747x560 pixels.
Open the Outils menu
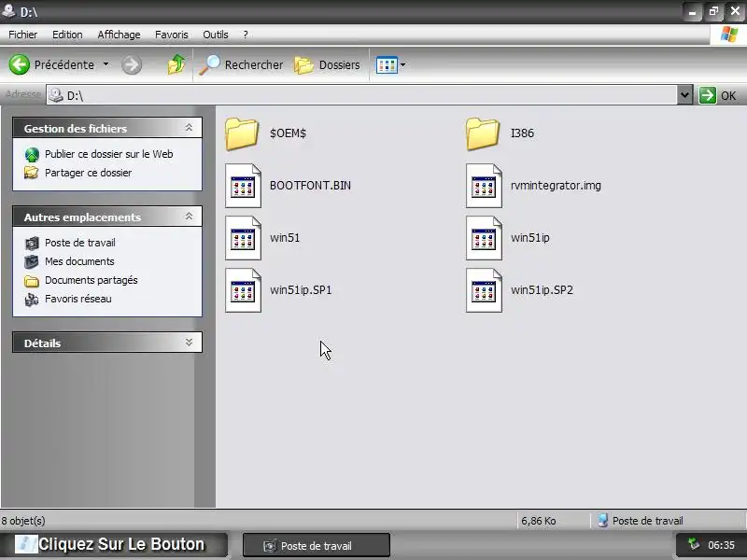[x=216, y=35]
